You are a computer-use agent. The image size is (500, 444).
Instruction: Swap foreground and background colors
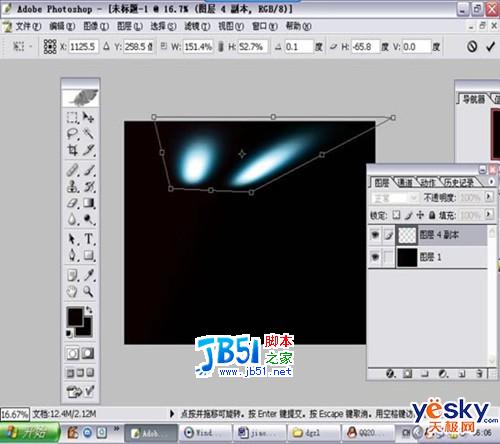point(89,310)
